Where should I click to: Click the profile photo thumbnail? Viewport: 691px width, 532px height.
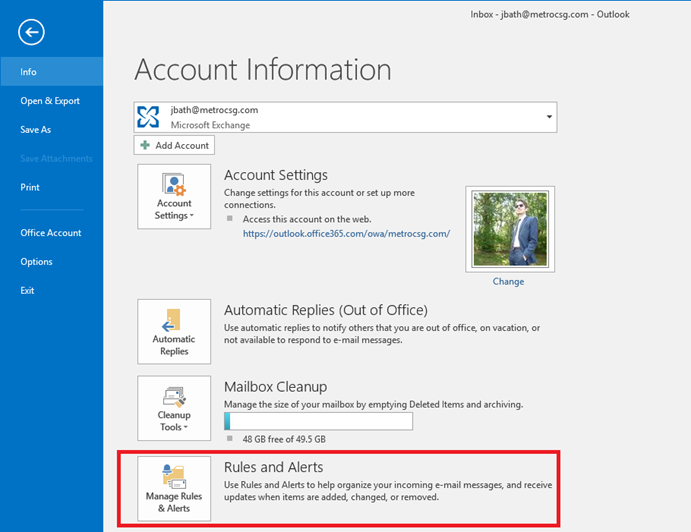click(x=510, y=229)
